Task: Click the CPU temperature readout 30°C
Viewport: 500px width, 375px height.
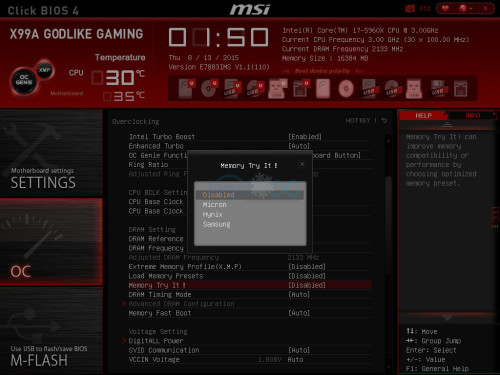Action: point(118,77)
